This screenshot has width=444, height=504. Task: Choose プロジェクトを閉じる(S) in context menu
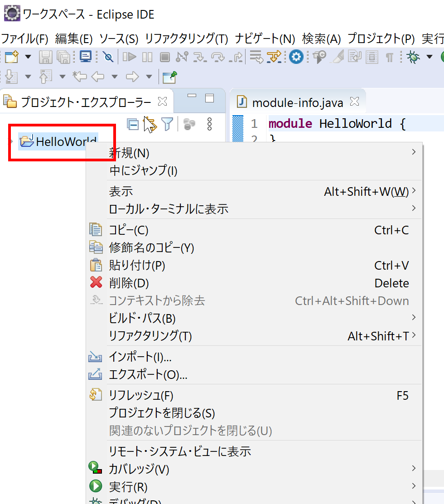(x=255, y=413)
